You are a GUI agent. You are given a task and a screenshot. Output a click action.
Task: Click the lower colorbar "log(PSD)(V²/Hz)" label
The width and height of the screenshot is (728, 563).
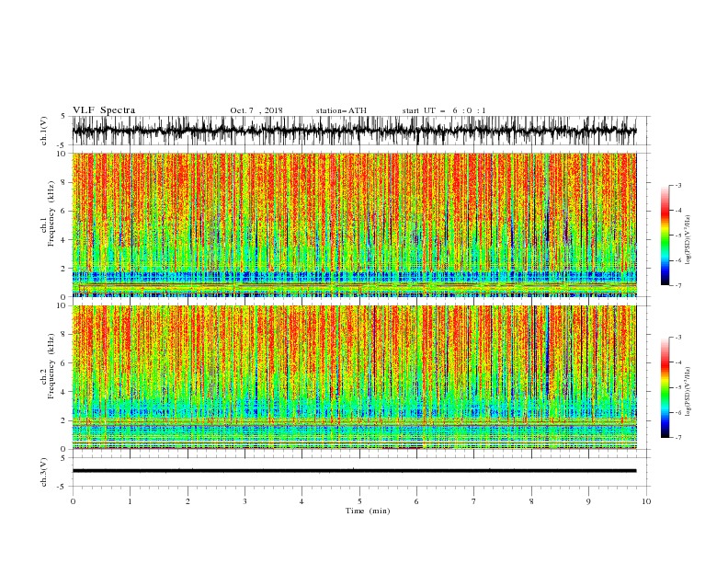coord(688,391)
